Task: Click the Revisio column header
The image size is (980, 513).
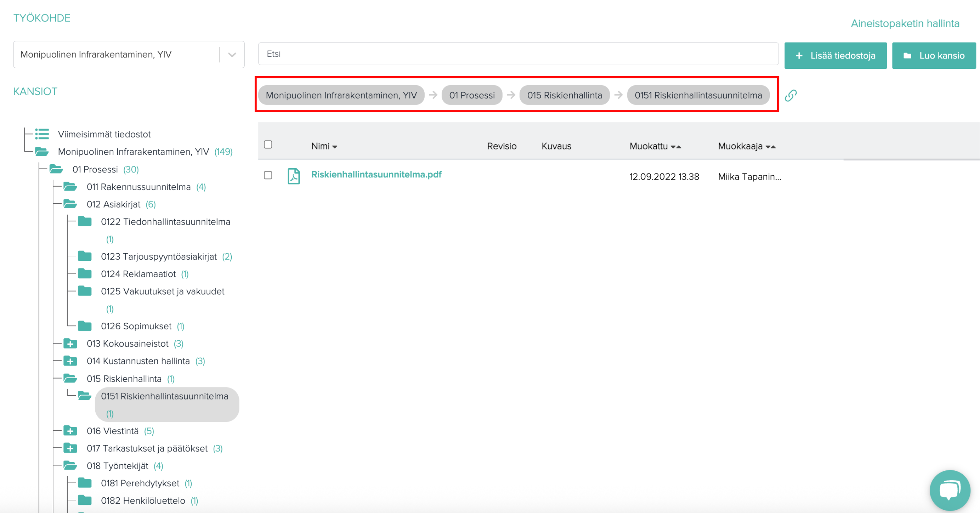Action: pyautogui.click(x=502, y=146)
